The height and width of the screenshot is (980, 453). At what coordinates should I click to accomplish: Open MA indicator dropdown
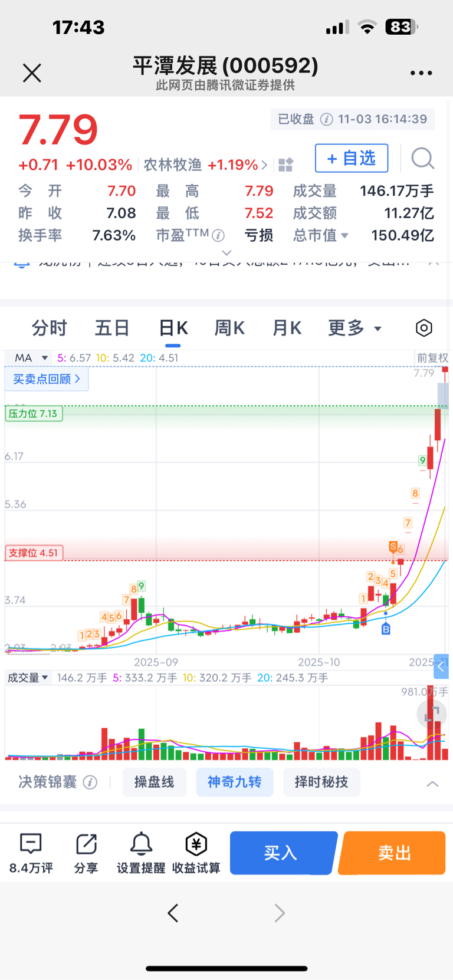31,358
